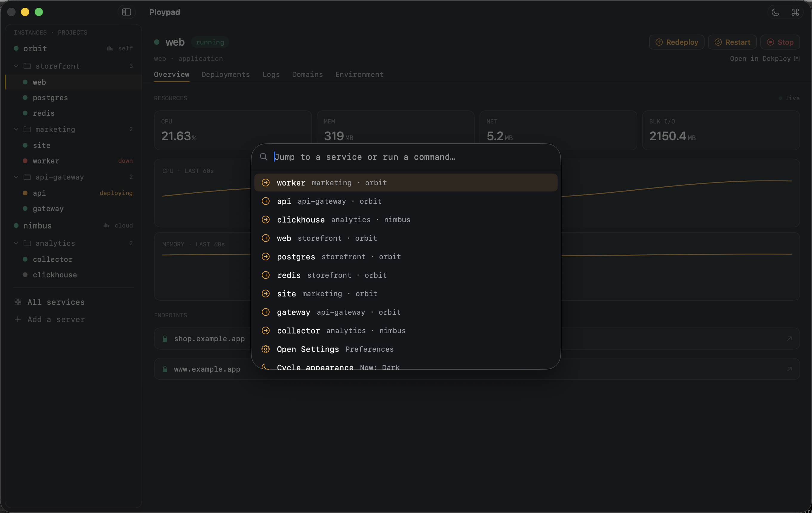
Task: Click arrow icon beside site result
Action: point(266,294)
